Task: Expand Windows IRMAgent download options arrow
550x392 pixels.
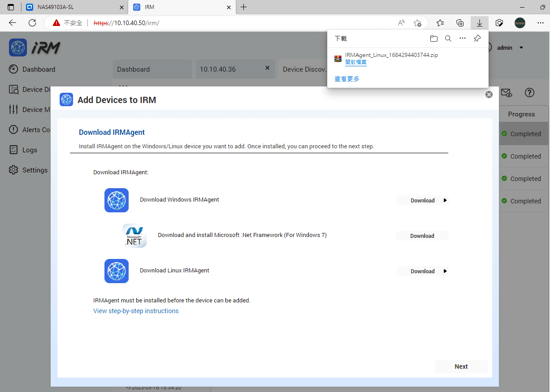Action: (445, 200)
